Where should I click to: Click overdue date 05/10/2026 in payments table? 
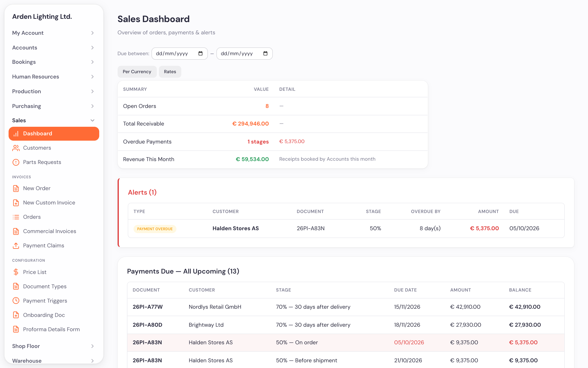click(x=409, y=342)
